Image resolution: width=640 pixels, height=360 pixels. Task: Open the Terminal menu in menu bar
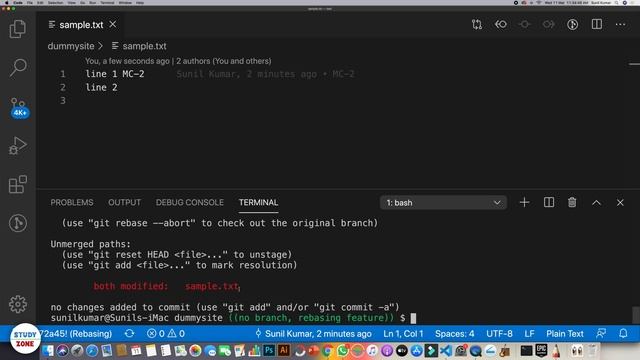pos(107,2)
